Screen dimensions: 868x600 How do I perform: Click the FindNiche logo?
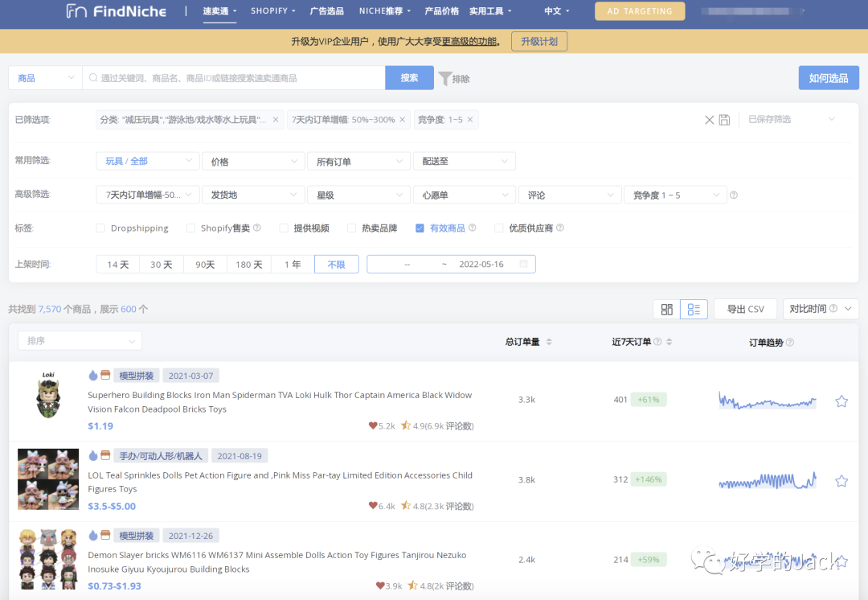[x=117, y=11]
